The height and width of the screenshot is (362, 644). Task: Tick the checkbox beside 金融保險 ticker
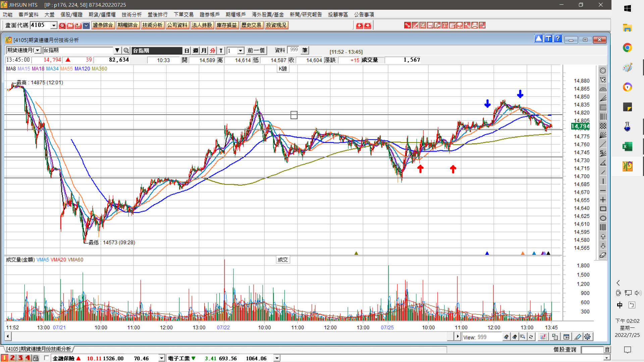[47, 358]
